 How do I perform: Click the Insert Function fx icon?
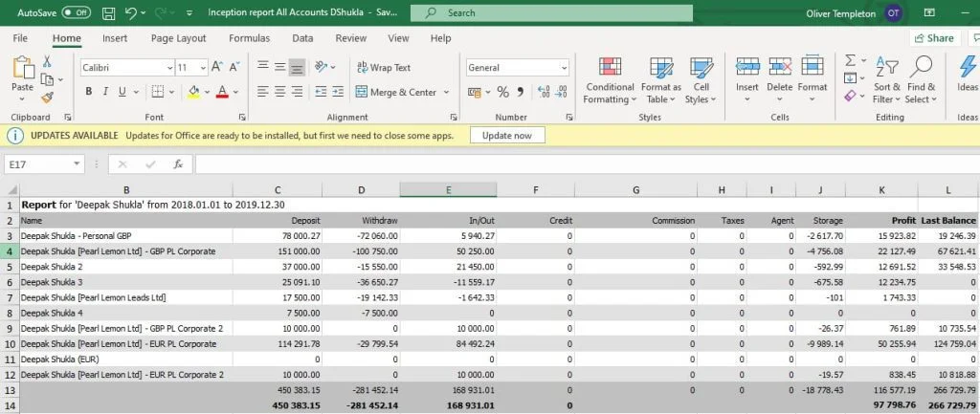[x=178, y=164]
